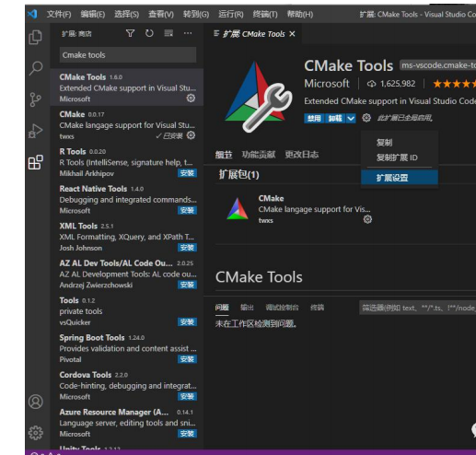This screenshot has width=476, height=455.
Task: Click the star rating of CMake Tools
Action: coord(454,84)
